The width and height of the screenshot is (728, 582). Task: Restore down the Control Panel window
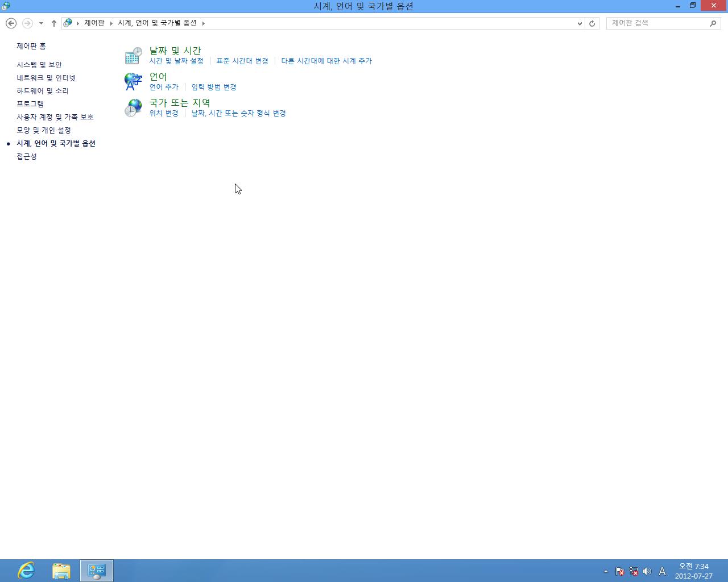pos(693,6)
